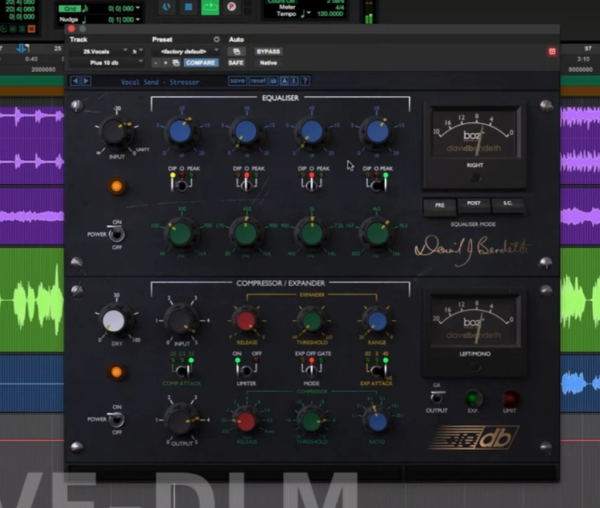Click the calibration screw below RIGHT meter
This screenshot has width=600, height=508.
(x=475, y=177)
